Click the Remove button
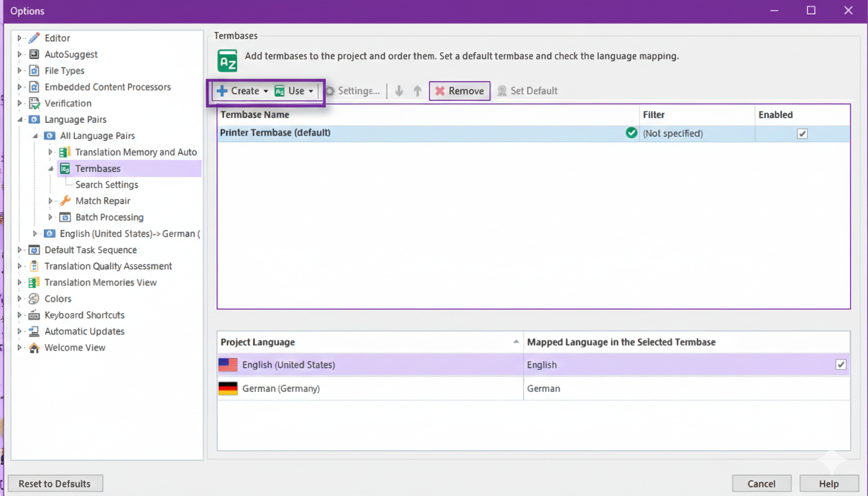Viewport: 868px width, 496px height. (459, 91)
